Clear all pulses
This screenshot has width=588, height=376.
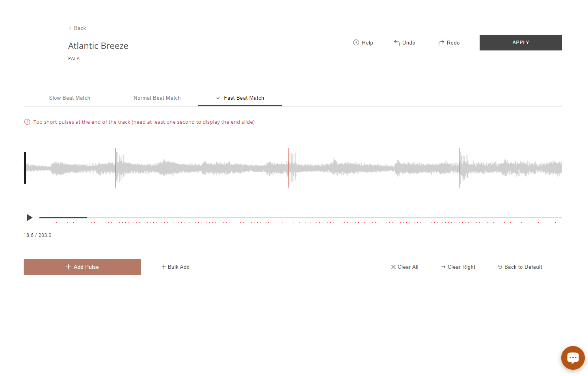click(405, 267)
